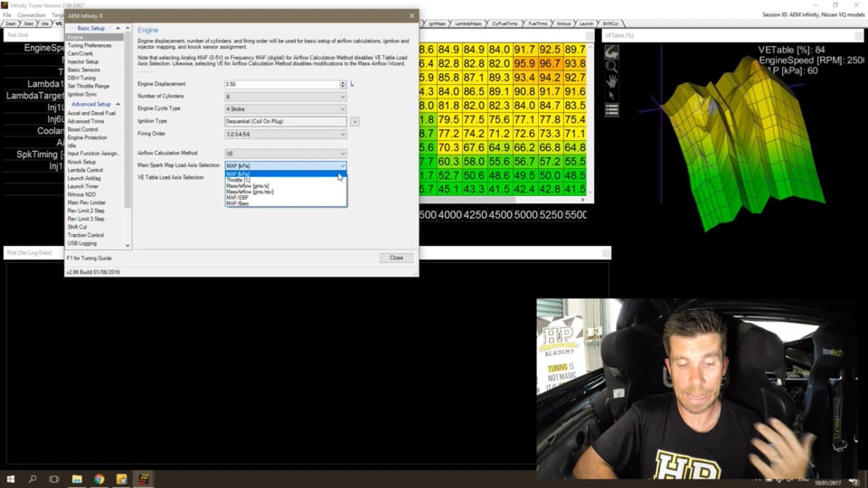The image size is (868, 488).
Task: Click the Ignition Type field
Action: click(x=286, y=121)
